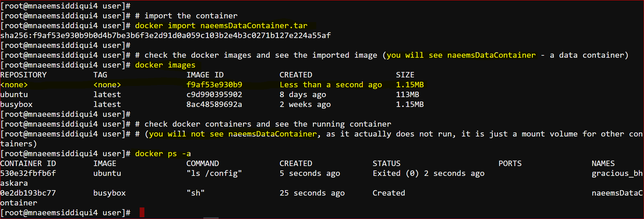Image resolution: width=644 pixels, height=219 pixels.
Task: Click the ubuntu image in containers list
Action: [107, 174]
